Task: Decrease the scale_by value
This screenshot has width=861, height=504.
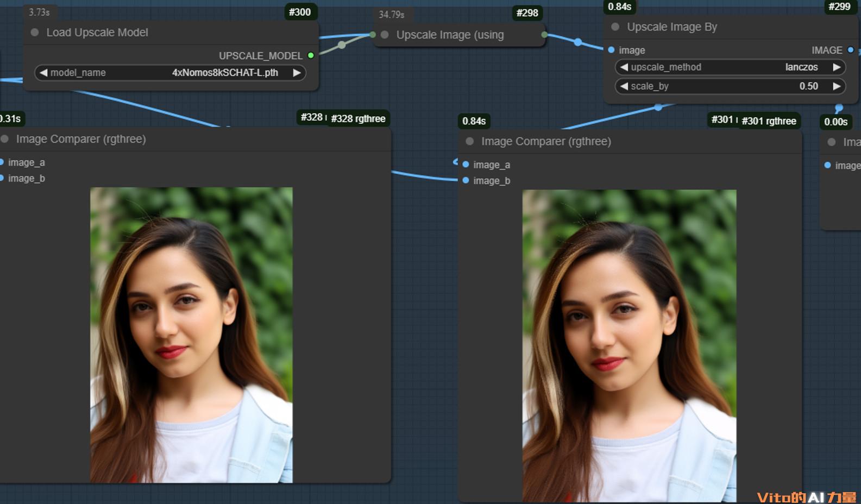Action: [624, 86]
